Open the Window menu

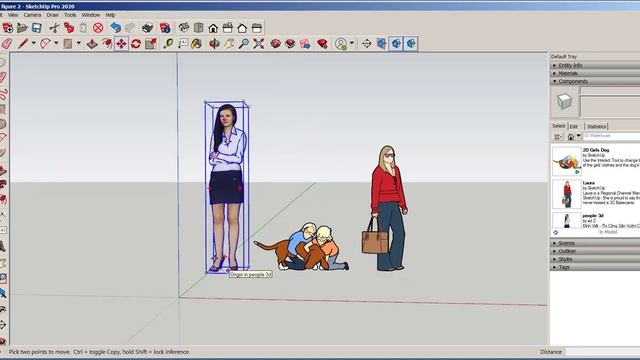click(x=91, y=15)
